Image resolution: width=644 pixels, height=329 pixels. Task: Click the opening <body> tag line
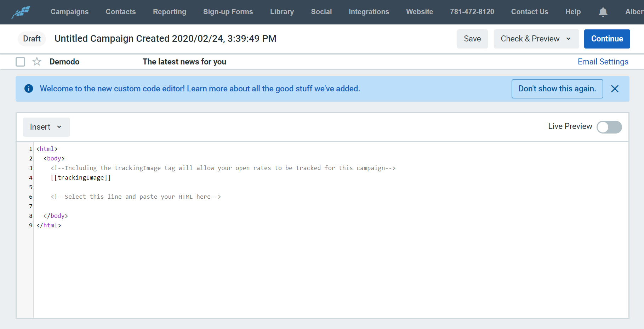tap(54, 158)
